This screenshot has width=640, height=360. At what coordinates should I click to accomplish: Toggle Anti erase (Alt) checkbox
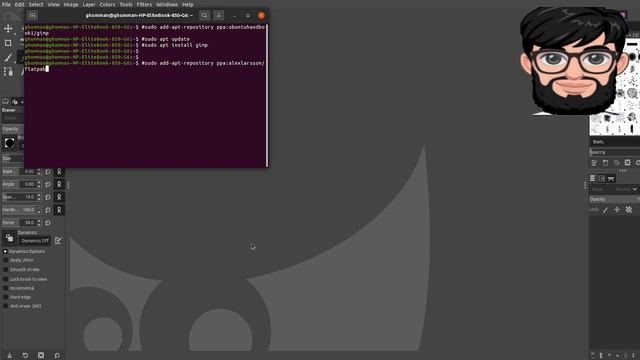tap(6, 306)
